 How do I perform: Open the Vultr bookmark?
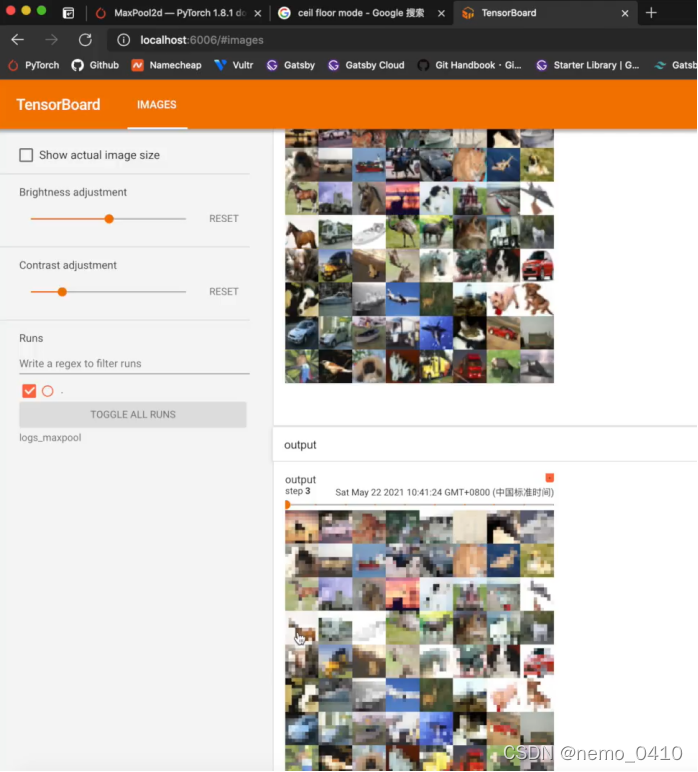coord(234,65)
